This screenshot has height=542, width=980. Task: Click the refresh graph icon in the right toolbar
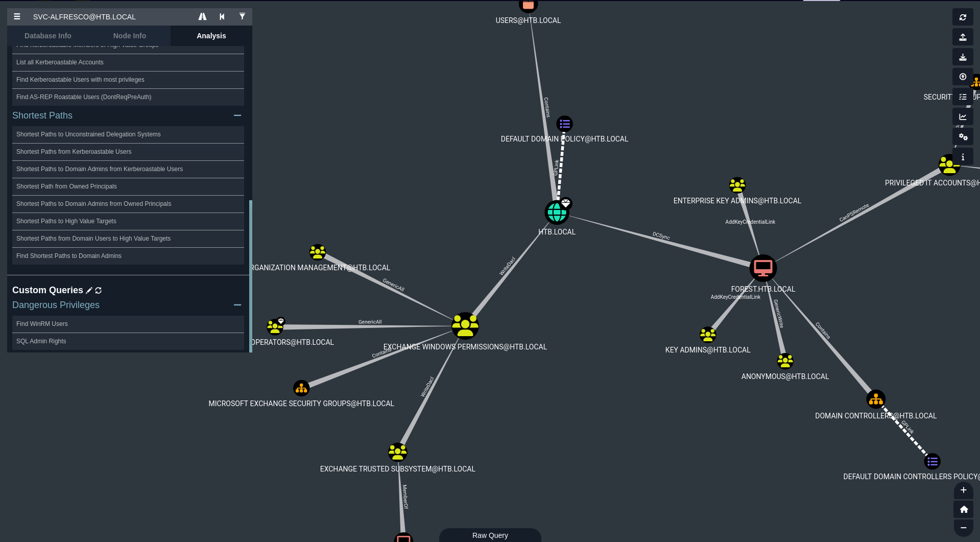pyautogui.click(x=963, y=17)
